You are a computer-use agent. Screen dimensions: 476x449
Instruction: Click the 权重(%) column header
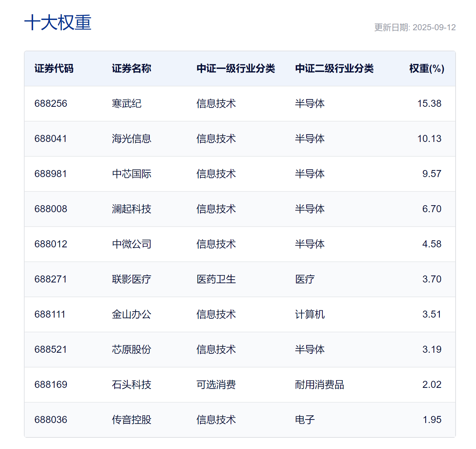point(427,69)
